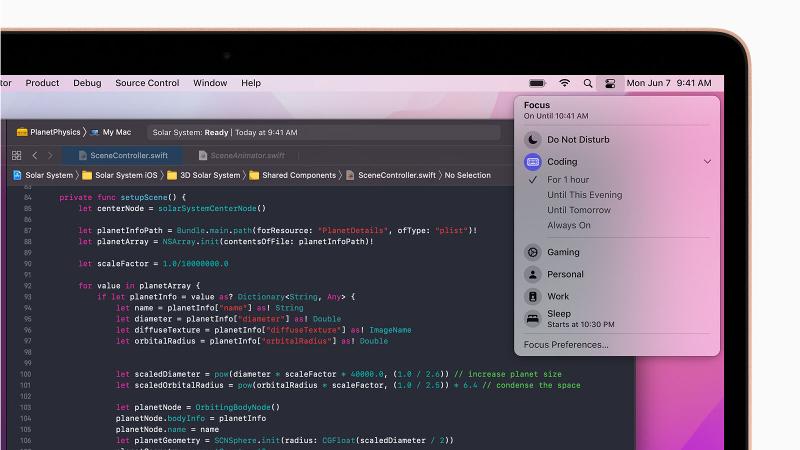Click the "PlanetDetails" string in code
This screenshot has height=450, width=800.
[x=353, y=231]
